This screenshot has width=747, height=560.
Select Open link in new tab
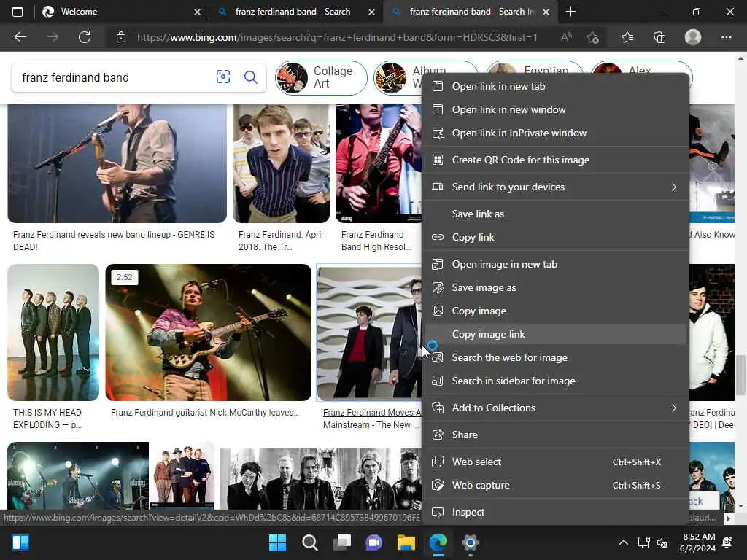(555, 86)
